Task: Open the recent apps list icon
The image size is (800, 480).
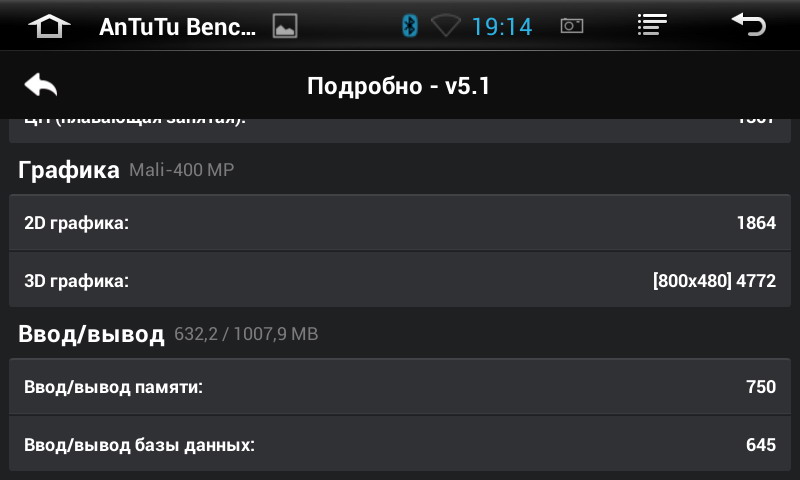Action: click(652, 24)
